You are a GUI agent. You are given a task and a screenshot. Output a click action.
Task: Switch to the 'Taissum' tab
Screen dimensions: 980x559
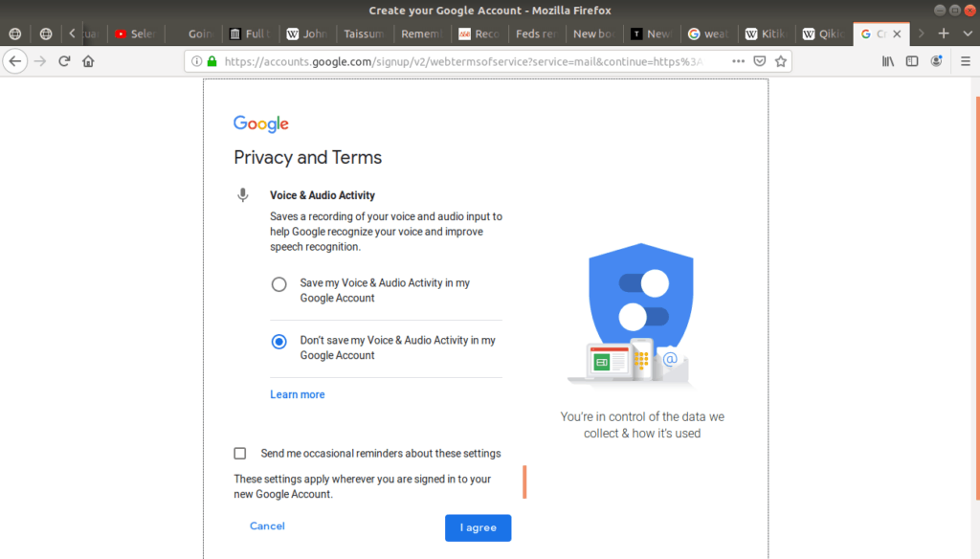point(365,34)
